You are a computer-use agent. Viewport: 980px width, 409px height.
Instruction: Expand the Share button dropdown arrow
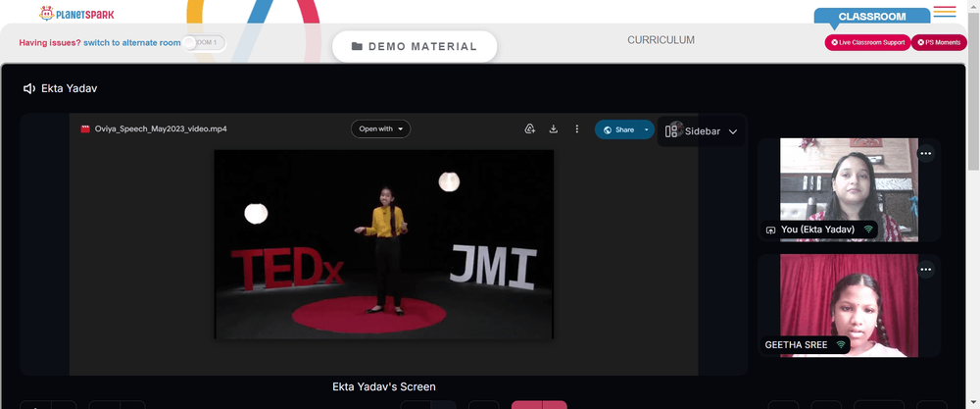647,129
